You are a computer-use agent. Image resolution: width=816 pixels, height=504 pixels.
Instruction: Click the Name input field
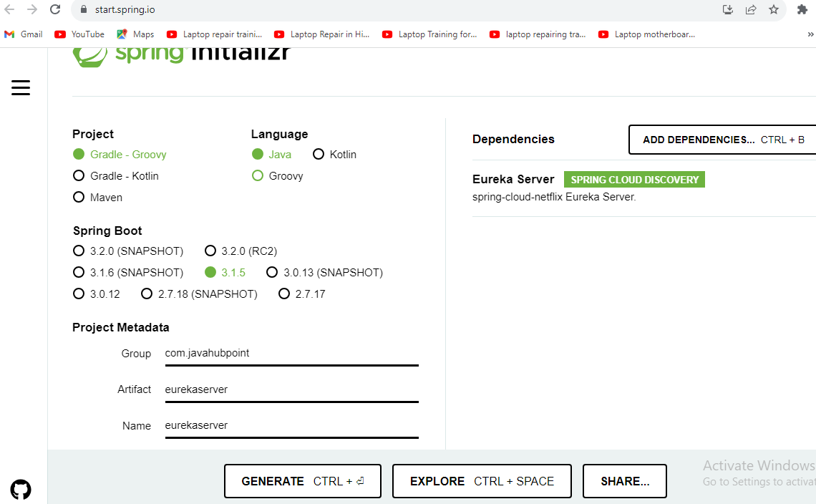pos(292,427)
